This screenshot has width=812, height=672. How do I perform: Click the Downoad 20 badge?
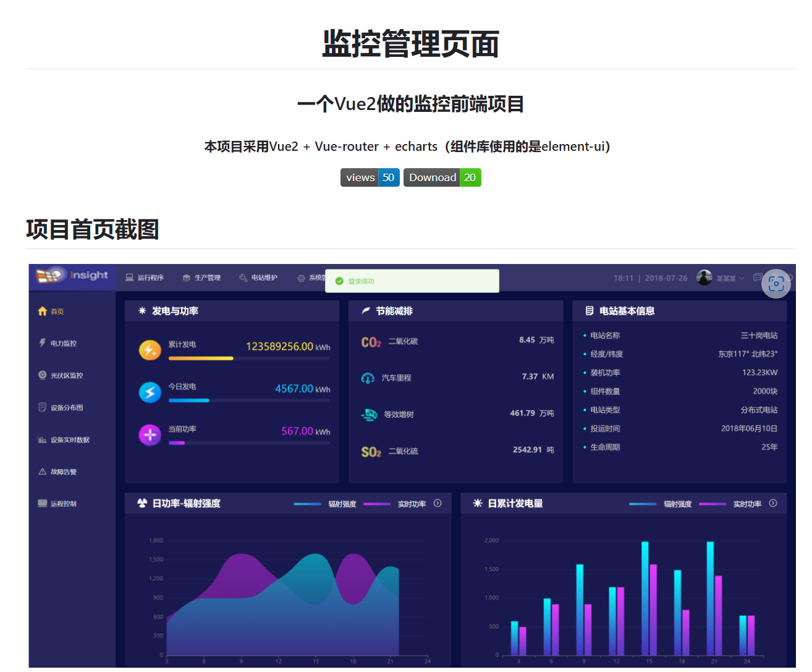coord(442,177)
